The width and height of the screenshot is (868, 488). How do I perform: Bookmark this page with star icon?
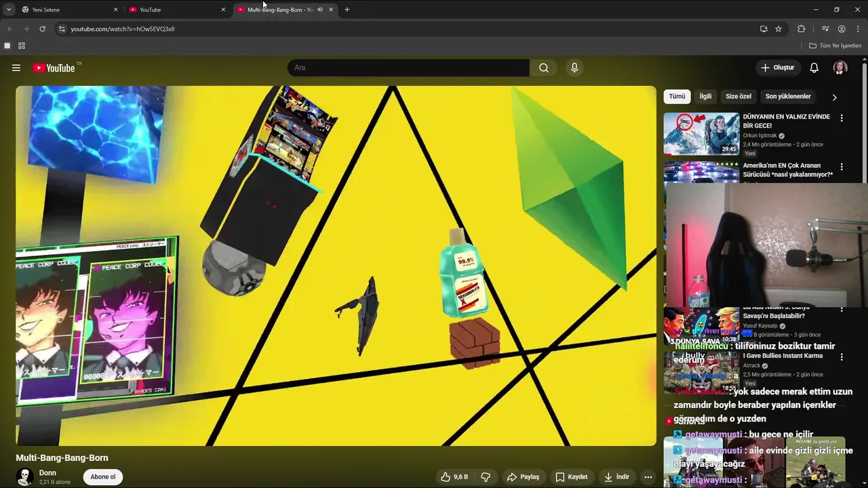pyautogui.click(x=778, y=29)
